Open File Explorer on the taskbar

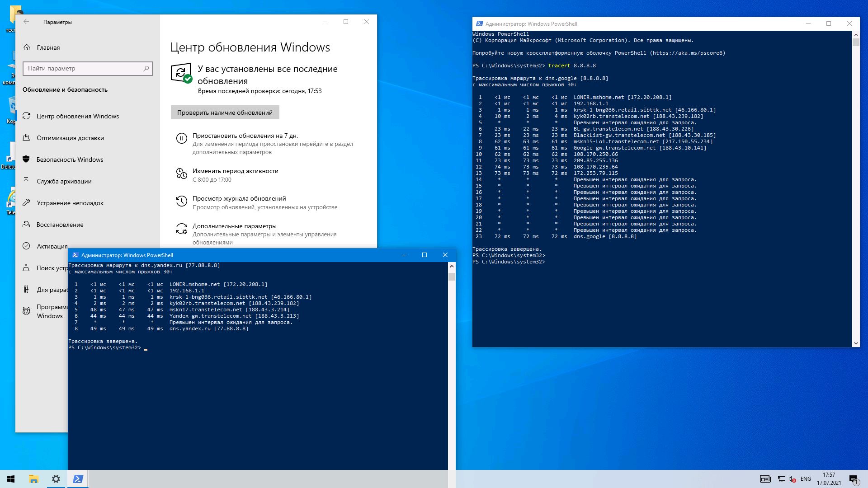click(x=33, y=479)
